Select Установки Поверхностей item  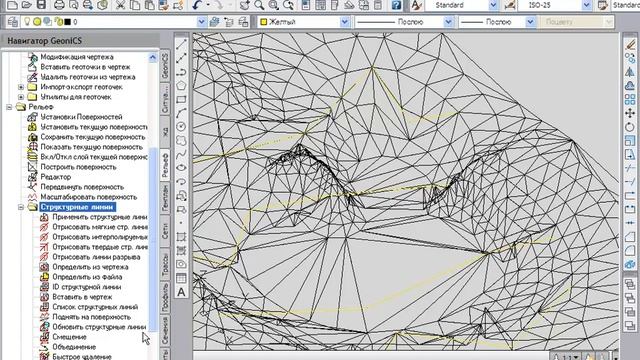[x=81, y=117]
